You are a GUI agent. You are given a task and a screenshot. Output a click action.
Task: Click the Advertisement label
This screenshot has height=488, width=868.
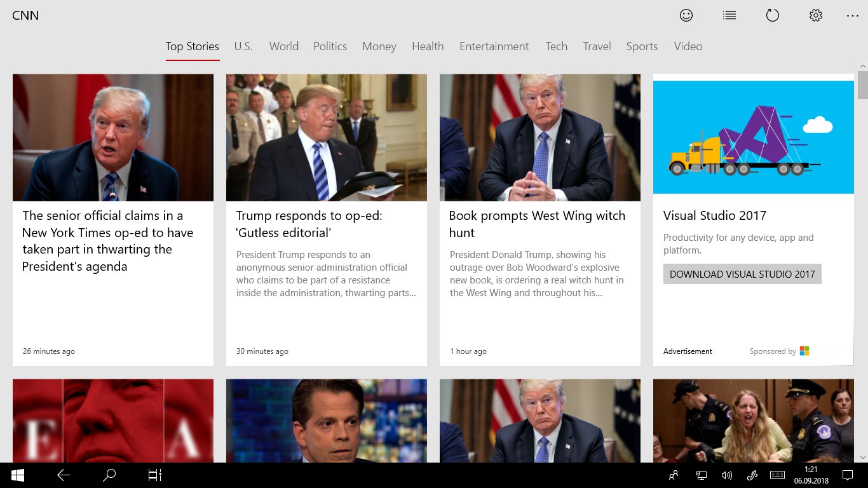coord(688,351)
